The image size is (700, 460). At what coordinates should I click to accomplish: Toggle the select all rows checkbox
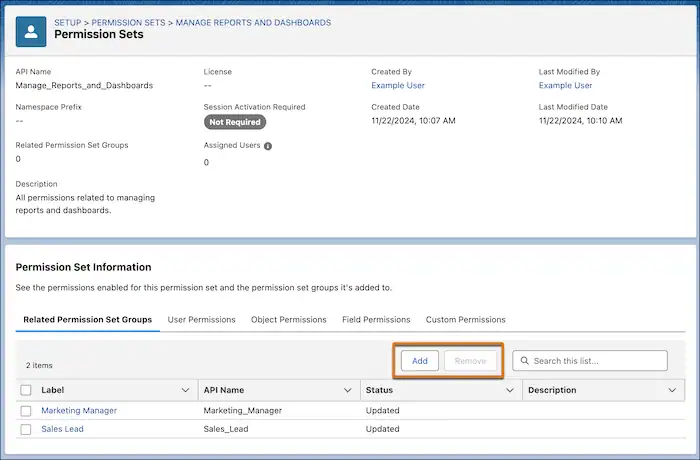coord(26,390)
